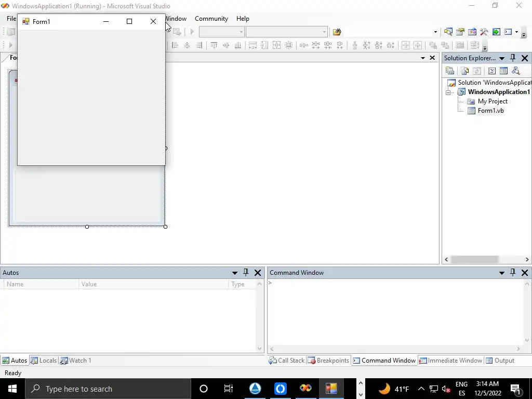Open the Community menu
The width and height of the screenshot is (532, 399).
[x=211, y=19]
